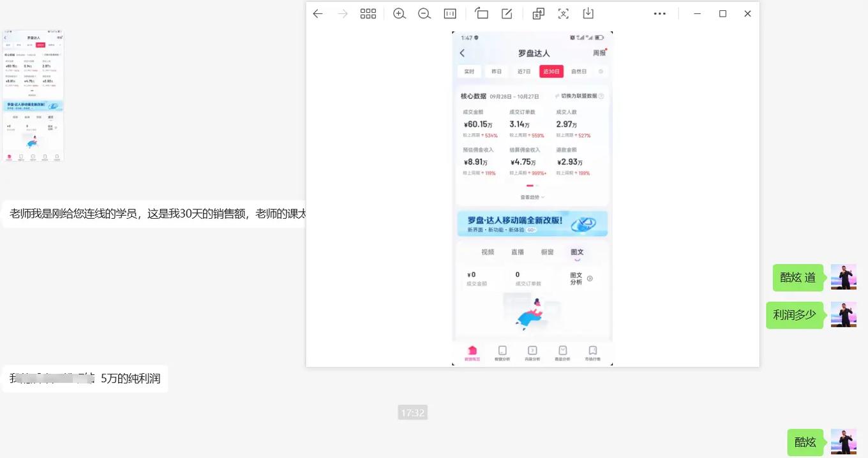The width and height of the screenshot is (868, 458).
Task: Click the 3.14万 成交订单数 value
Action: [520, 124]
